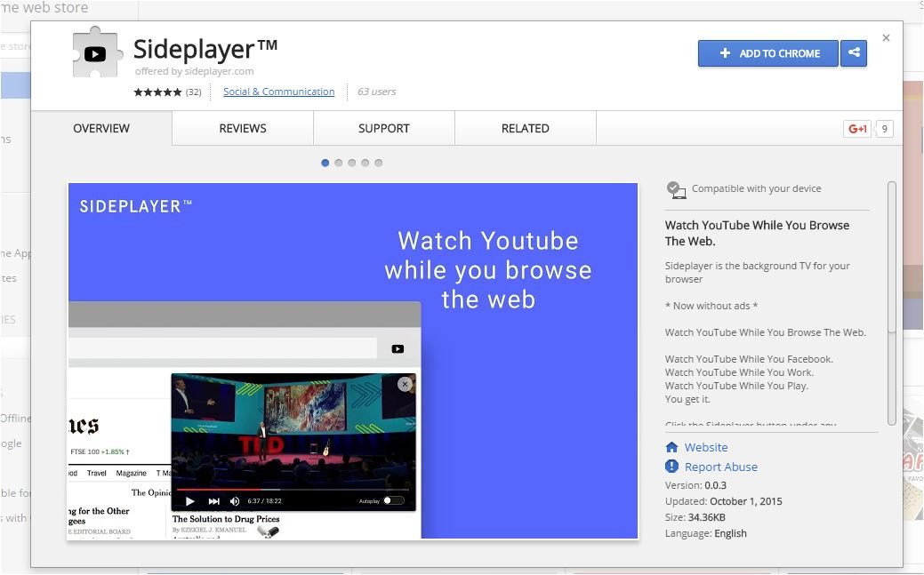Select the first screenshot dot
Viewport: 924px width, 575px height.
(x=325, y=163)
